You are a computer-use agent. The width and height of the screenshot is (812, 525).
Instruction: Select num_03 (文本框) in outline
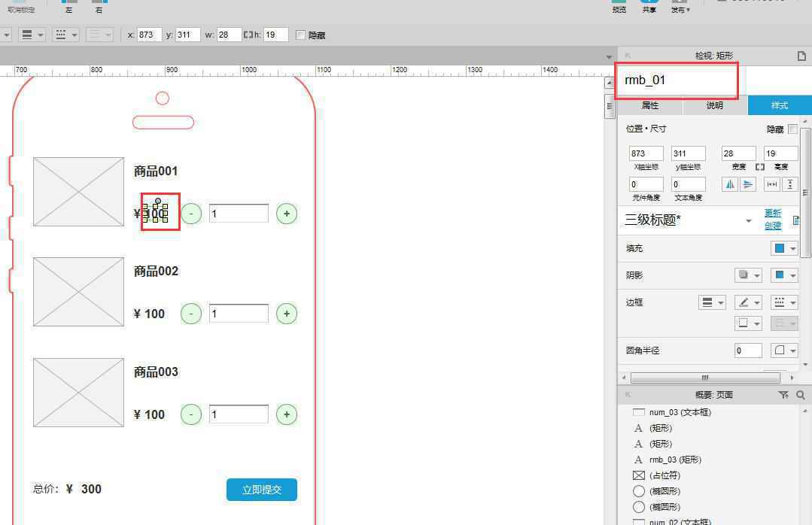[680, 412]
